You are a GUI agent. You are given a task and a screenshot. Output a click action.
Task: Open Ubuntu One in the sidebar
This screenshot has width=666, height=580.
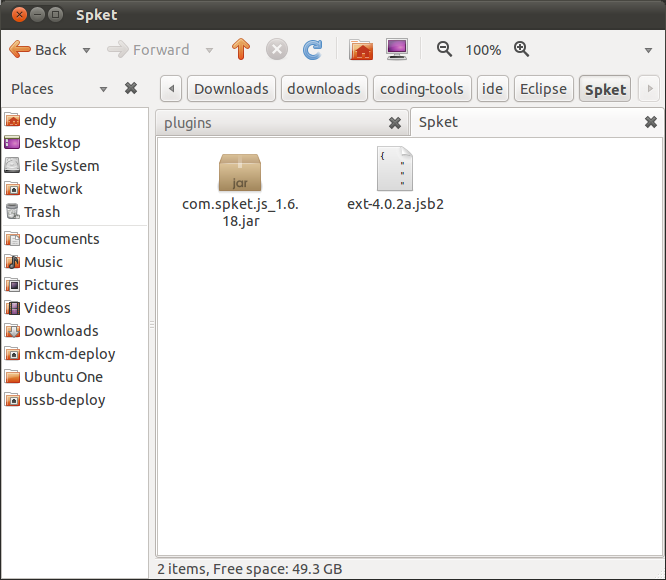[x=63, y=377]
